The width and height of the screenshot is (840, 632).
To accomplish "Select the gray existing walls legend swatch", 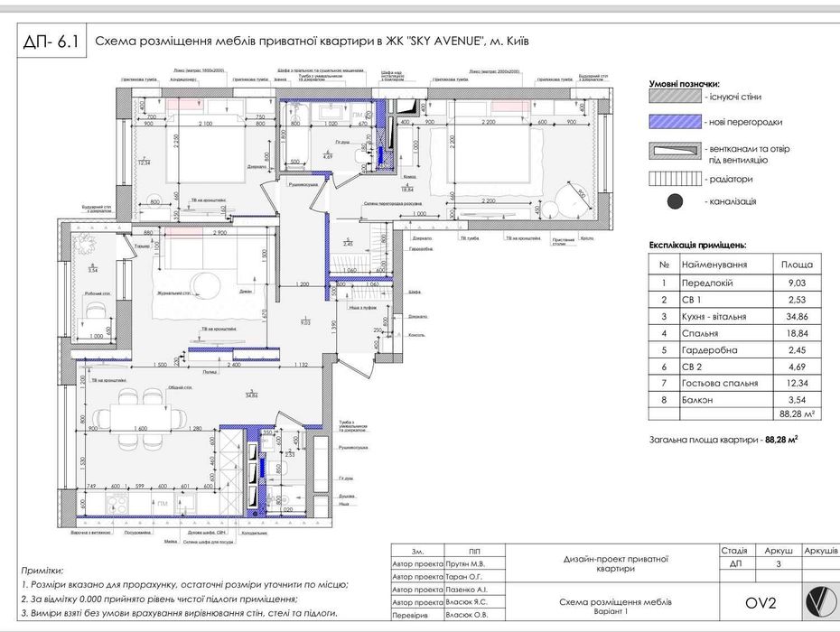I will coord(675,97).
